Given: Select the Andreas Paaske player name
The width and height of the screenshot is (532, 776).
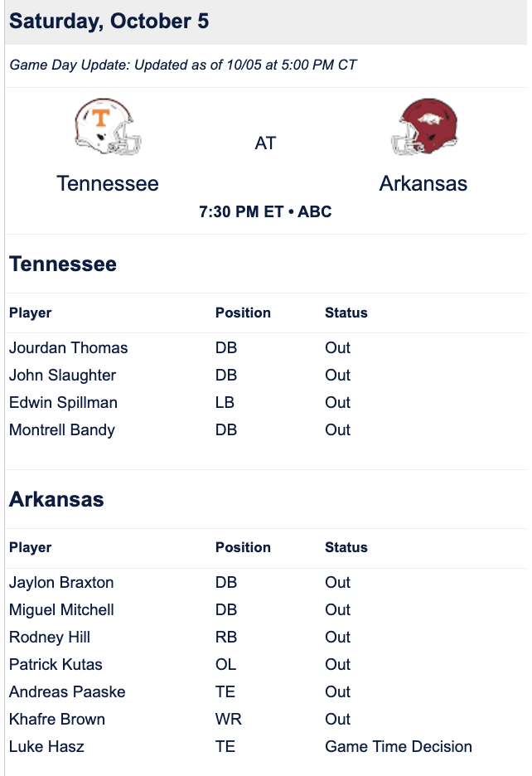Looking at the screenshot, I should click(67, 692).
